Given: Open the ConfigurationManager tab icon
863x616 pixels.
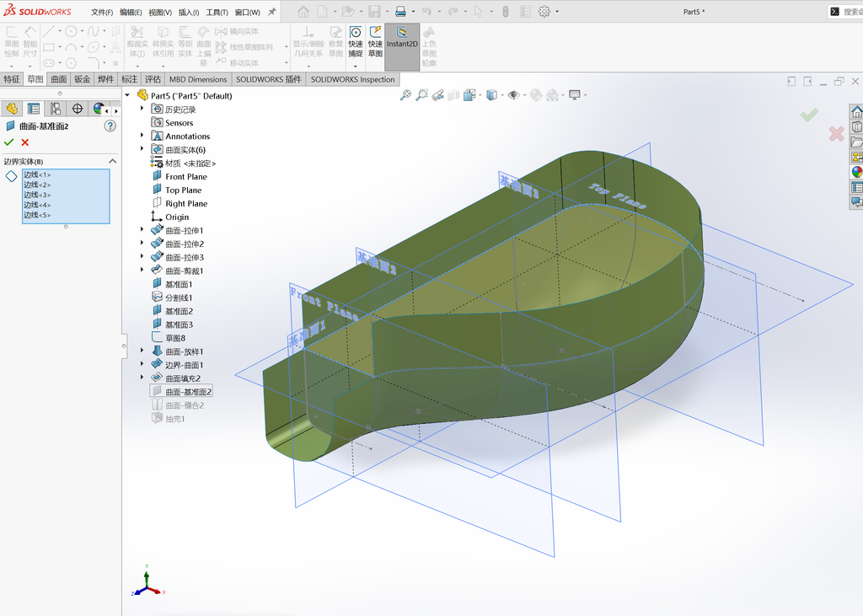Looking at the screenshot, I should point(56,109).
